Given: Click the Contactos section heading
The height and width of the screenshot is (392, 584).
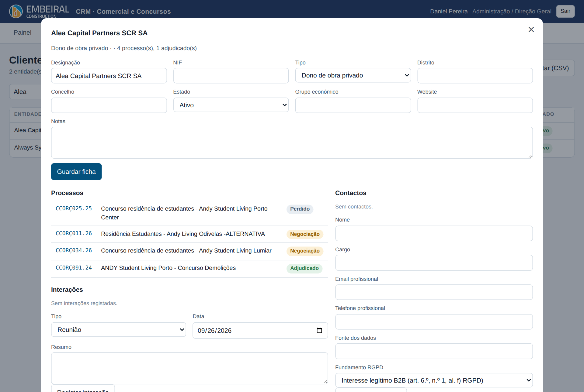Looking at the screenshot, I should (351, 193).
